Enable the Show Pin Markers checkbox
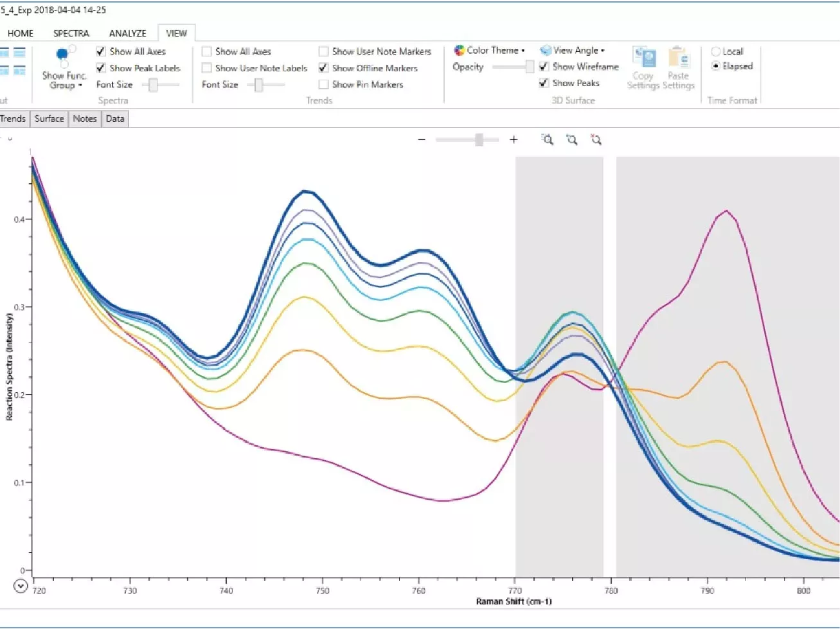The height and width of the screenshot is (629, 840). click(324, 84)
